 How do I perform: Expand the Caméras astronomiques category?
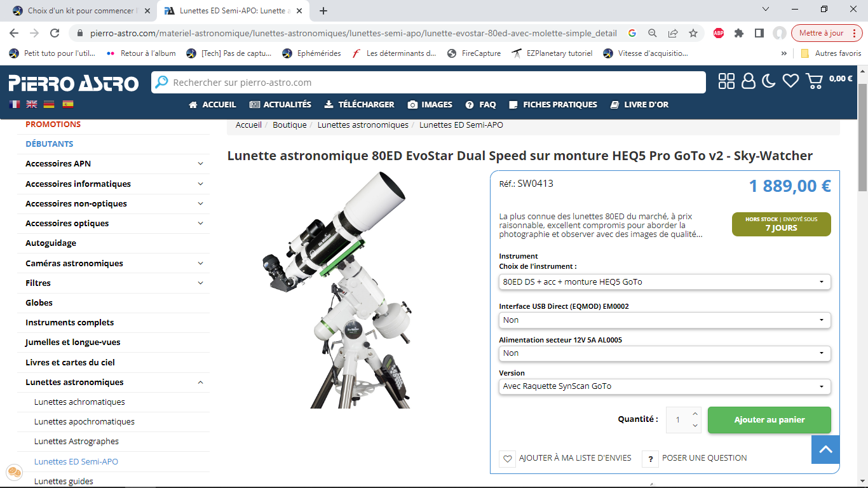coord(201,264)
